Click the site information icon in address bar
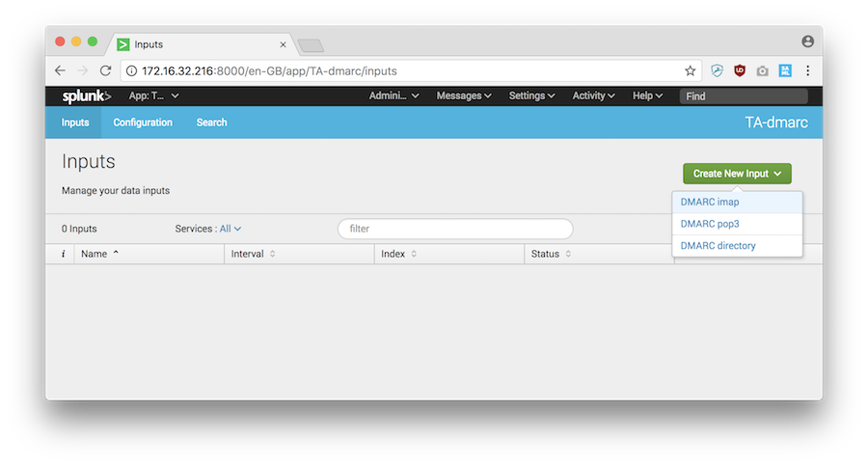The width and height of the screenshot is (868, 465). click(130, 70)
